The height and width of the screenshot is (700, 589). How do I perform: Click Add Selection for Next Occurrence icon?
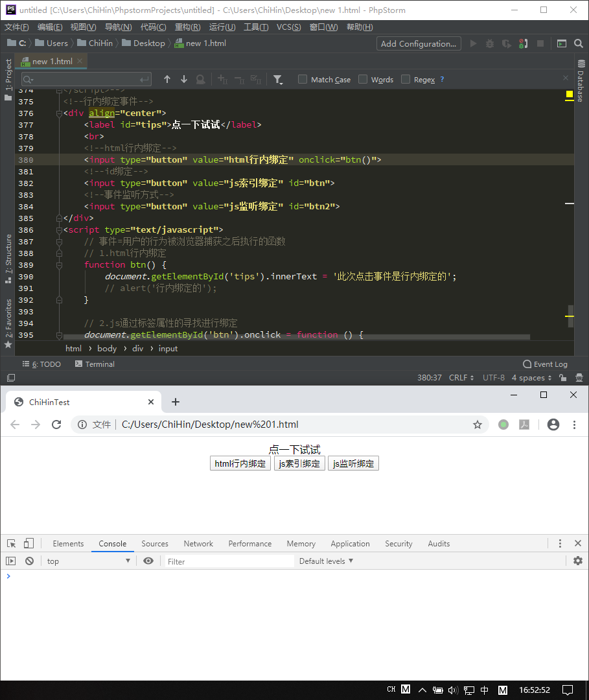pos(223,80)
